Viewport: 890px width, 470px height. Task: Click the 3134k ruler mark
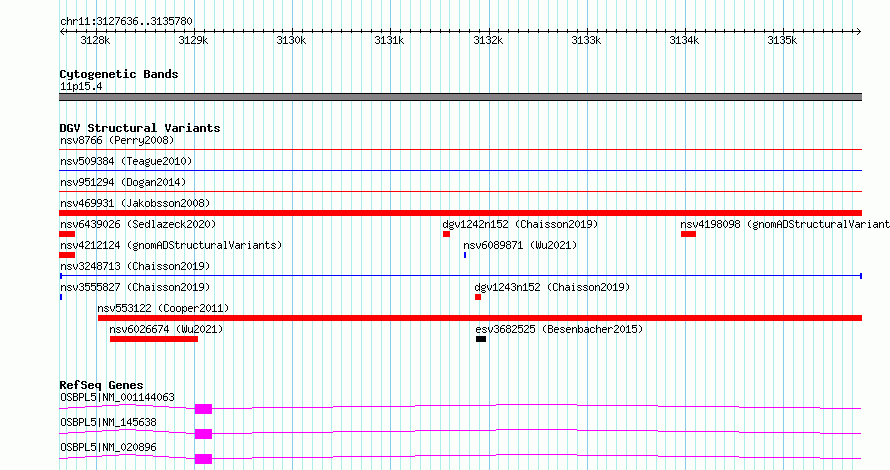[684, 40]
